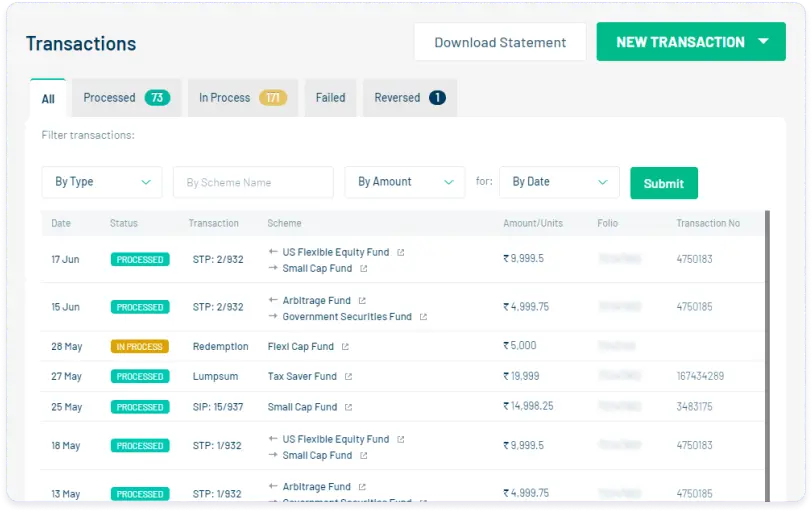The image size is (812, 512).
Task: Click the transactions list vertical scrollbar
Action: [x=767, y=350]
